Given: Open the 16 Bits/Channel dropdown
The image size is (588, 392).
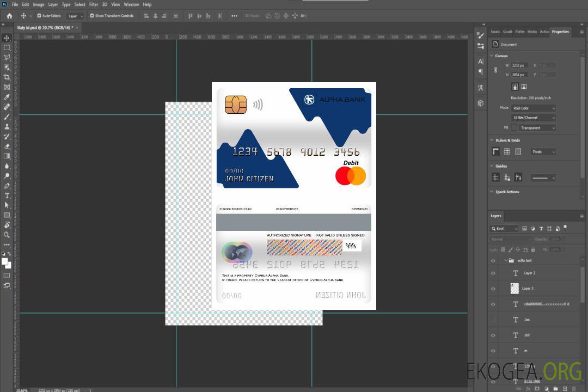Looking at the screenshot, I should coord(533,118).
